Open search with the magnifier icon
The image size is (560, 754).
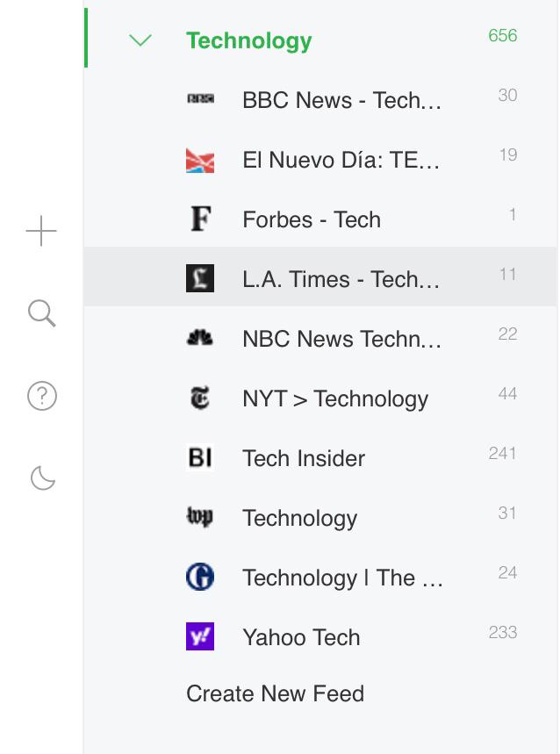pyautogui.click(x=42, y=313)
